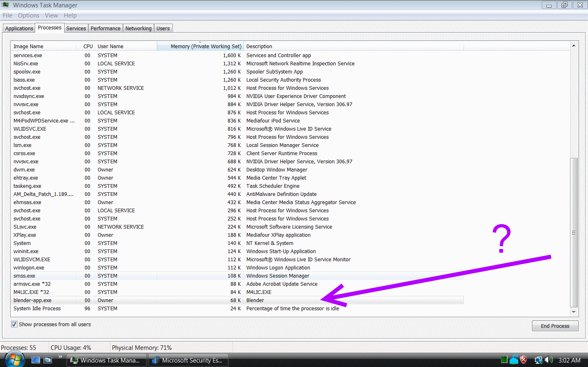Open the File menu
This screenshot has height=367, width=588.
click(x=7, y=16)
